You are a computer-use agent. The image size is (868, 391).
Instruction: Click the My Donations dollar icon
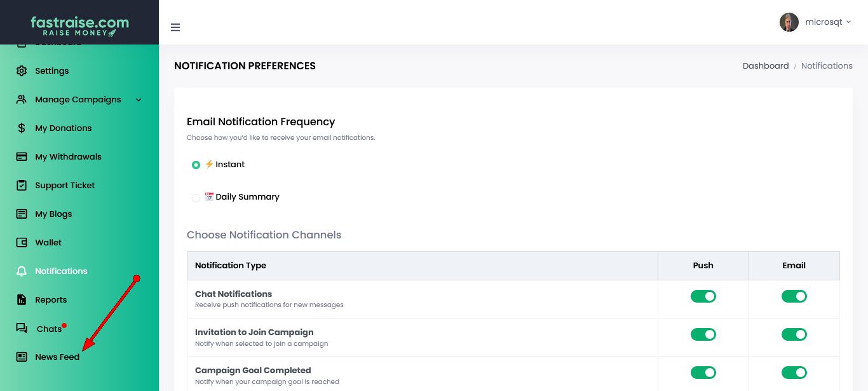tap(22, 128)
